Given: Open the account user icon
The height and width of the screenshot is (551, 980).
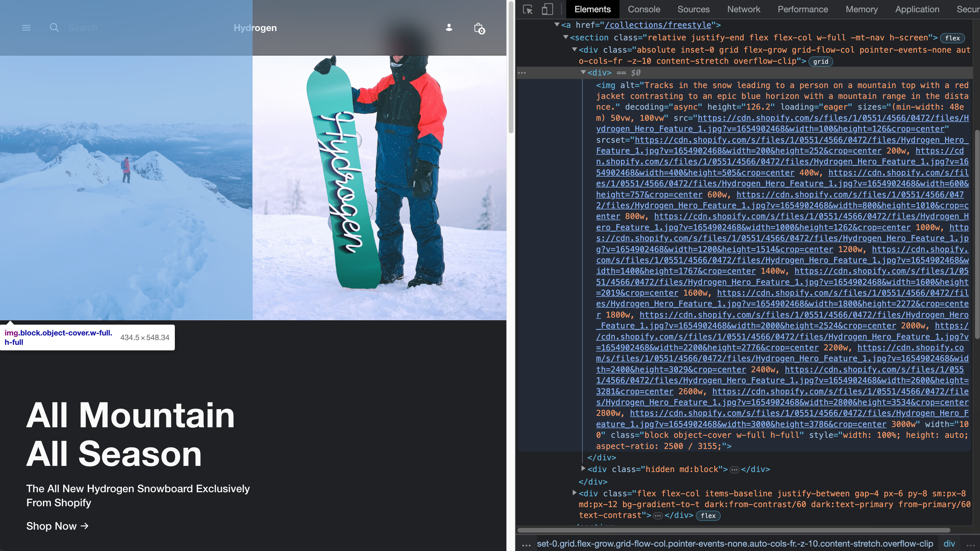Looking at the screenshot, I should (449, 28).
